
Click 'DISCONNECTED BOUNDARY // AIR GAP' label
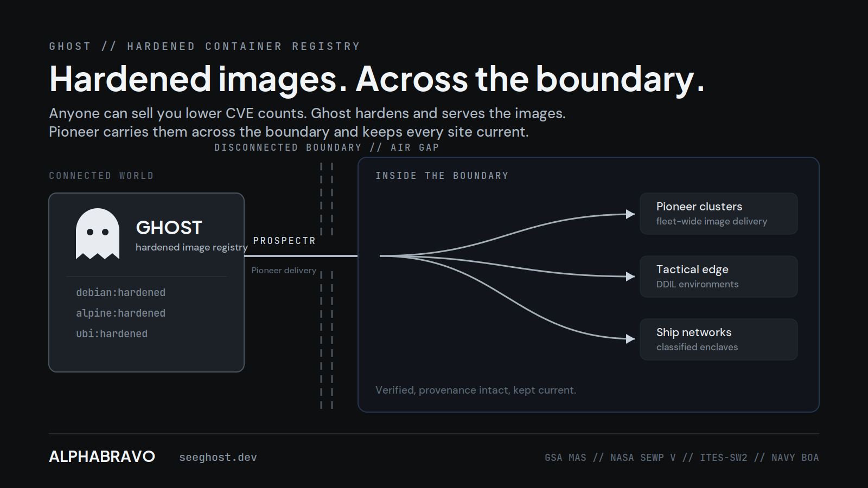[x=327, y=147]
